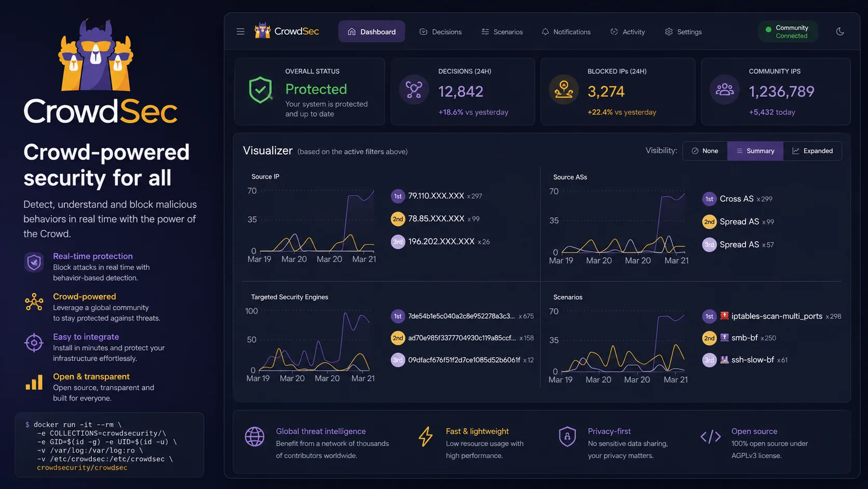Click the 3,274 blocked IPs value
Viewport: 868px width, 489px height.
606,91
